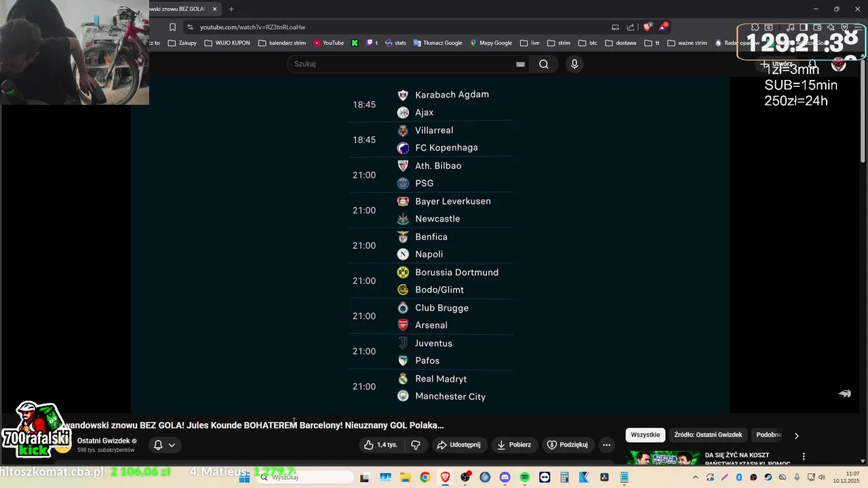This screenshot has width=868, height=488.
Task: Open the Kick bookmark icon
Action: coord(355,43)
